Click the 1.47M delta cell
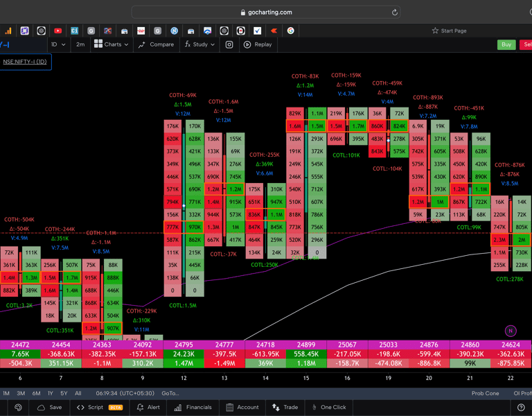 click(184, 363)
